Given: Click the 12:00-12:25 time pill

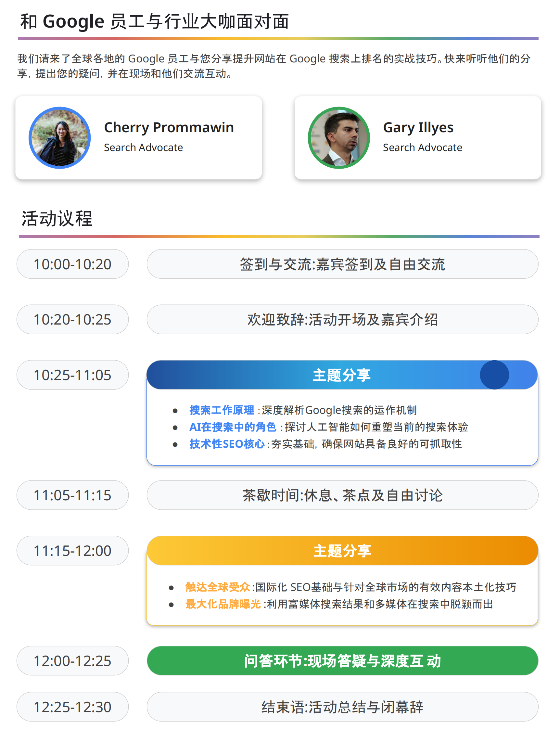Looking at the screenshot, I should pyautogui.click(x=73, y=661).
